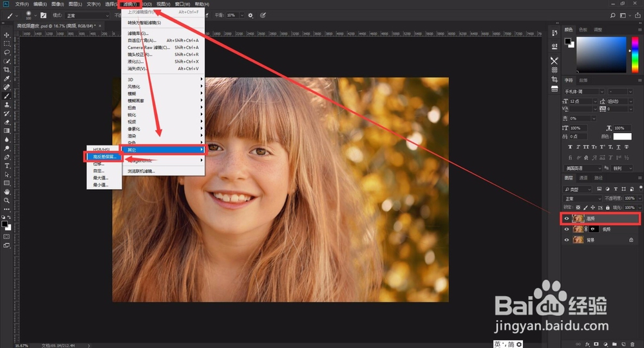This screenshot has height=348, width=644.
Task: Open layer filter 类型 dropdown
Action: [578, 189]
